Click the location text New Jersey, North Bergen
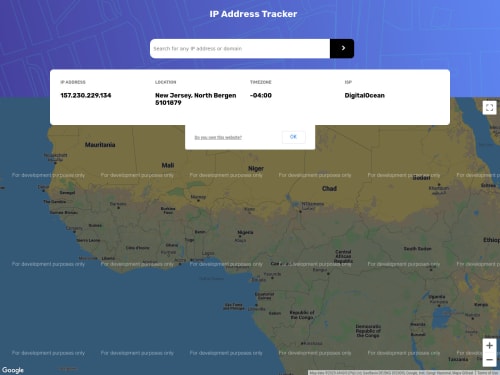The image size is (500, 375). (196, 95)
